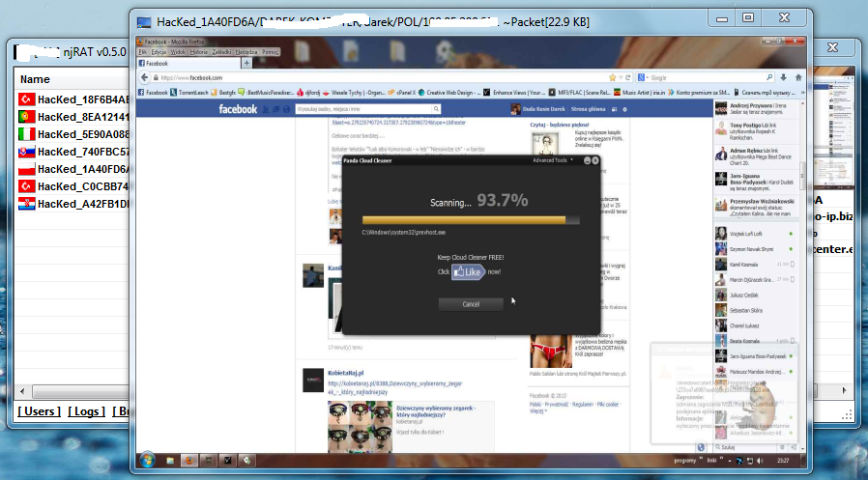Click the Users link in njRAT
The image size is (868, 480).
point(39,411)
